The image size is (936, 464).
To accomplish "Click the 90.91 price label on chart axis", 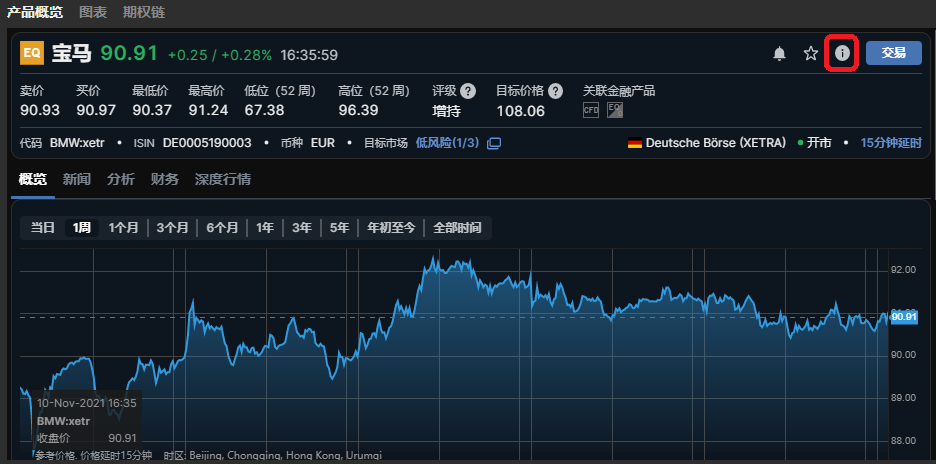I will click(904, 317).
